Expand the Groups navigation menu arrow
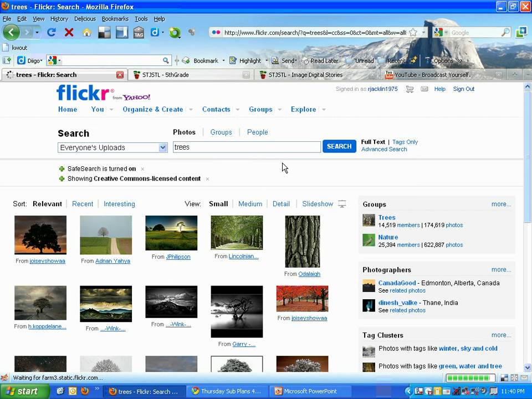 279,110
